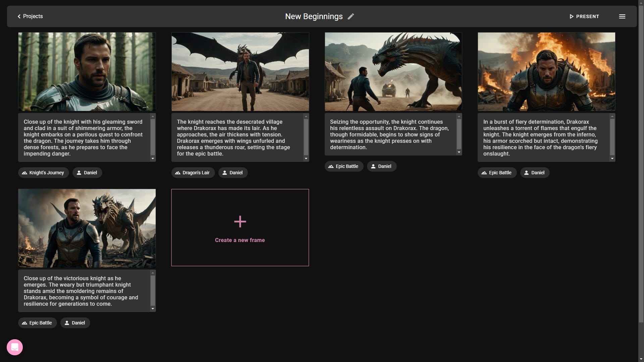Click the scroll-down arrow on the fourth frame's caption
Screen dimensions: 644x362
[x=613, y=158]
